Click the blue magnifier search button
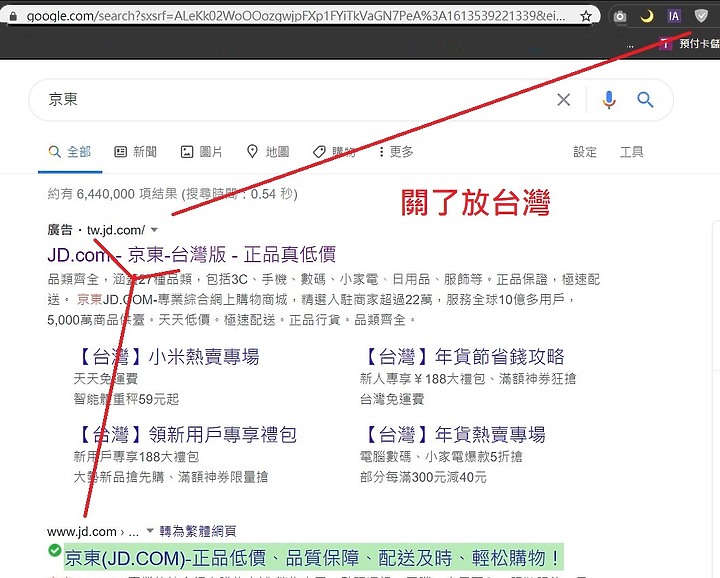Viewport: 720px width, 578px height. 645,100
